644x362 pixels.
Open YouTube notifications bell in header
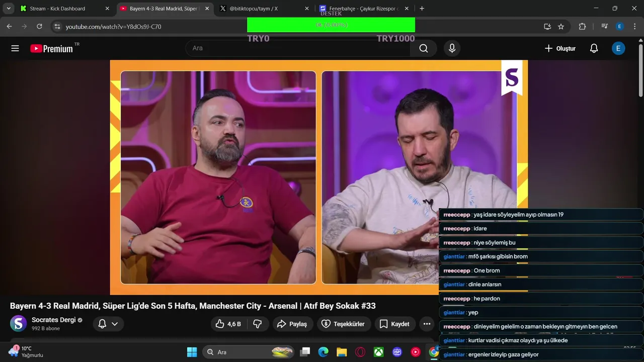(594, 48)
